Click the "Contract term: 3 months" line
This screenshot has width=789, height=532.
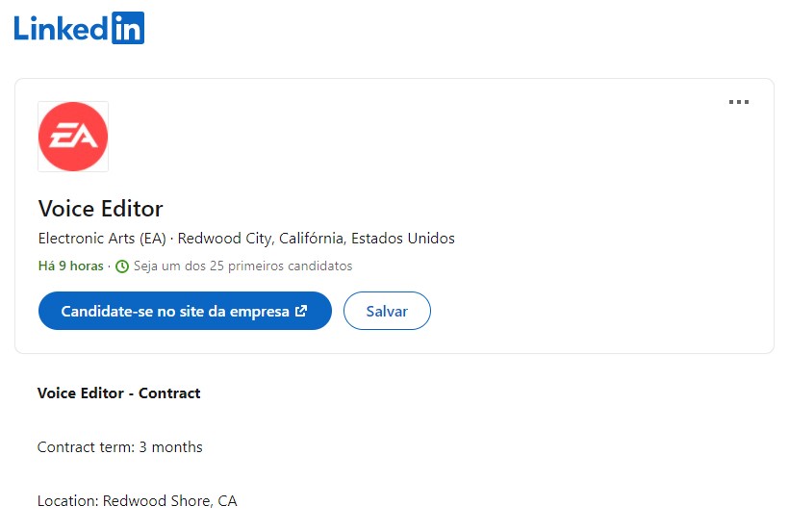pos(119,447)
